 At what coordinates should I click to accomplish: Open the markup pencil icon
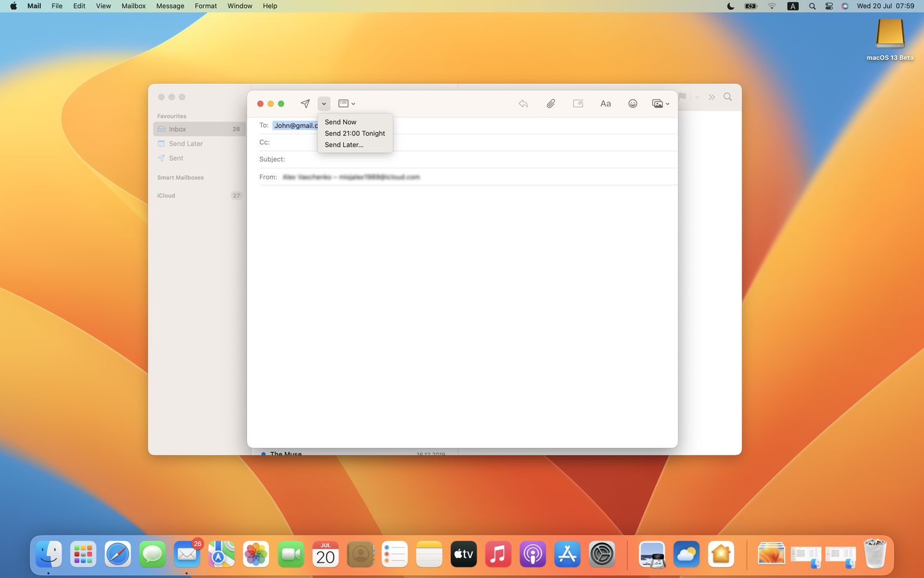(x=578, y=104)
